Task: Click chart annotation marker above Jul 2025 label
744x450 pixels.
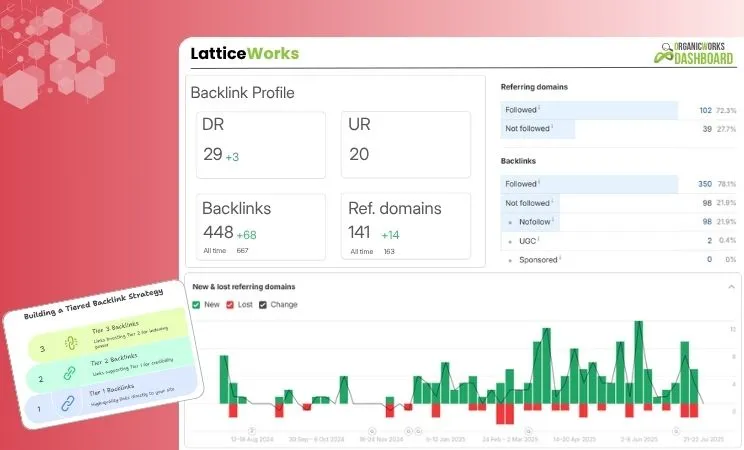Action: (x=676, y=431)
